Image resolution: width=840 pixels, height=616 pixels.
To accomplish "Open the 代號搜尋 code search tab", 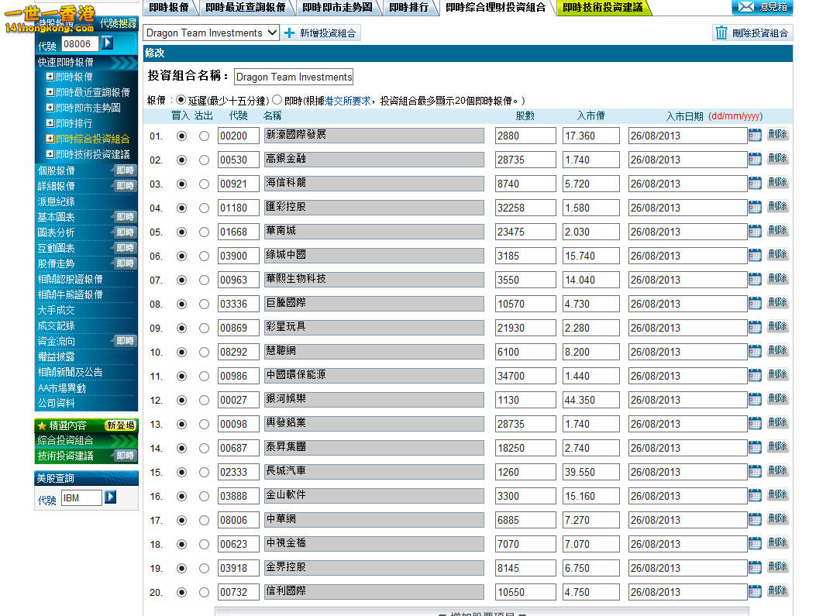I will [x=118, y=23].
